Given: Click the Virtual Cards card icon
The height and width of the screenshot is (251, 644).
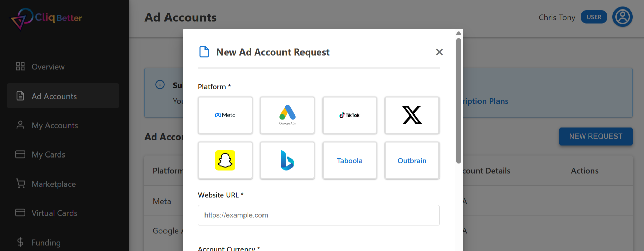Looking at the screenshot, I should point(20,212).
